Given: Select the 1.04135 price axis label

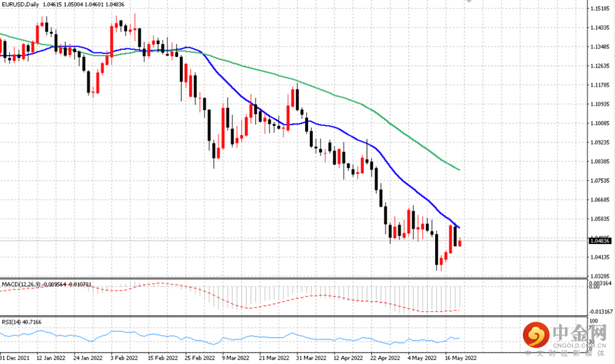Looking at the screenshot, I should click(600, 258).
